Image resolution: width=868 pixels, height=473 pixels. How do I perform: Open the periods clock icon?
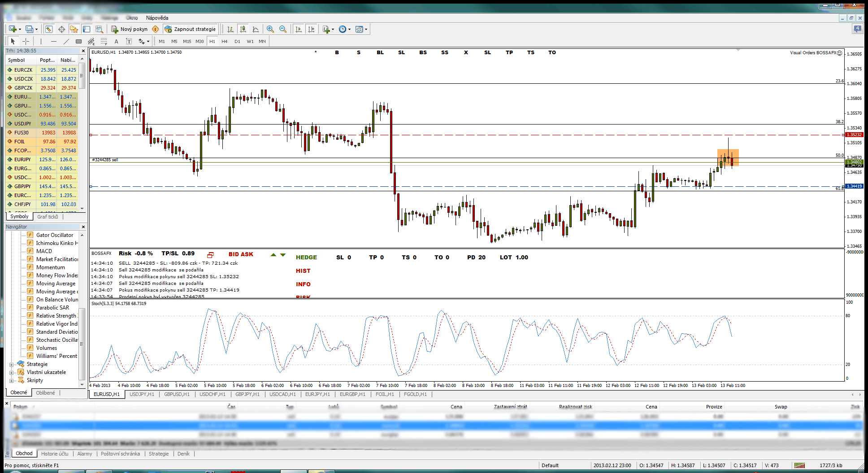[343, 29]
